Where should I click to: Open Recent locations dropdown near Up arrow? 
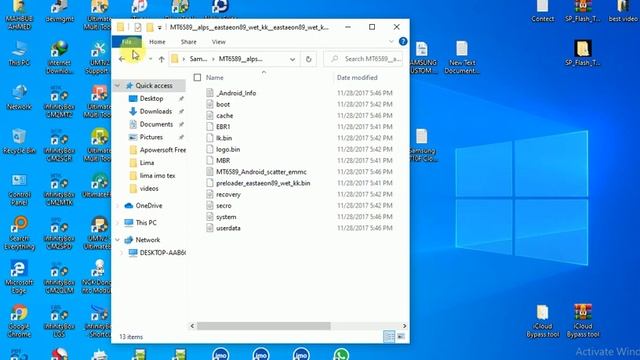pyautogui.click(x=150, y=59)
